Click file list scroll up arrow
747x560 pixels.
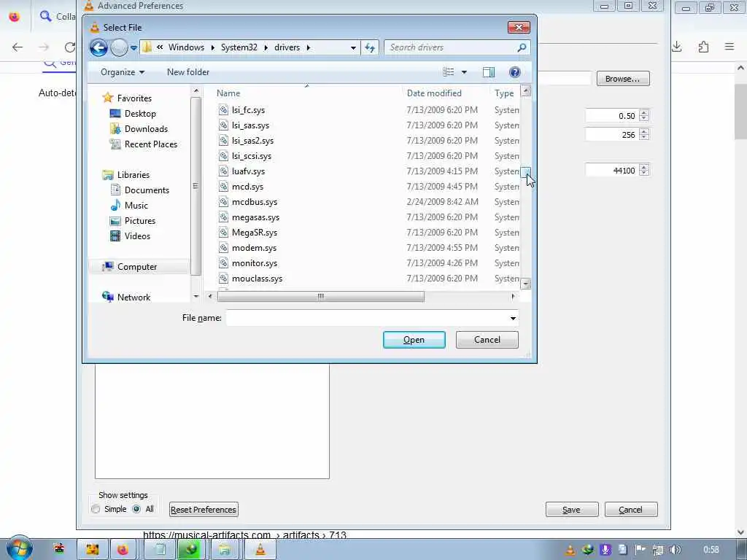525,90
